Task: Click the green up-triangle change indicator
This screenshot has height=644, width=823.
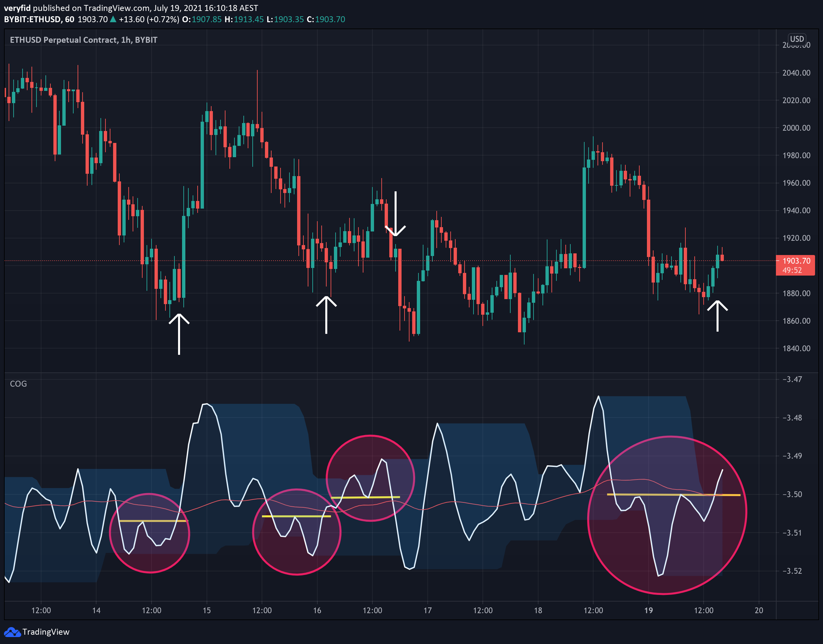Action: (x=113, y=19)
